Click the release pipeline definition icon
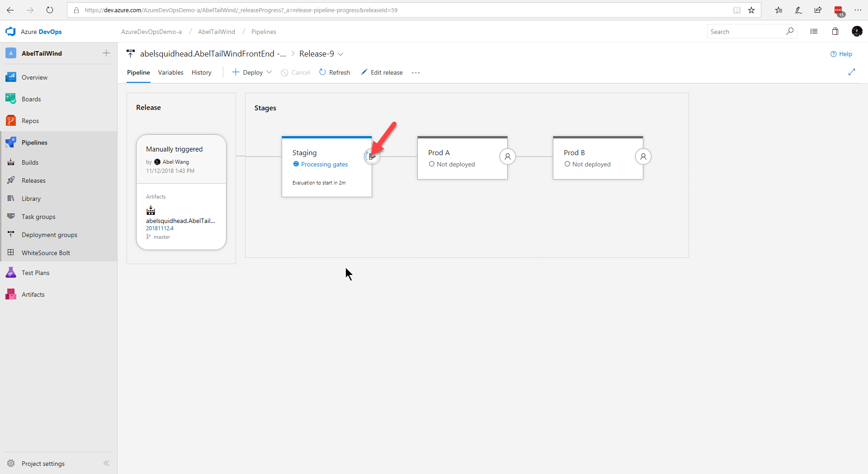This screenshot has height=474, width=868. coord(131,54)
